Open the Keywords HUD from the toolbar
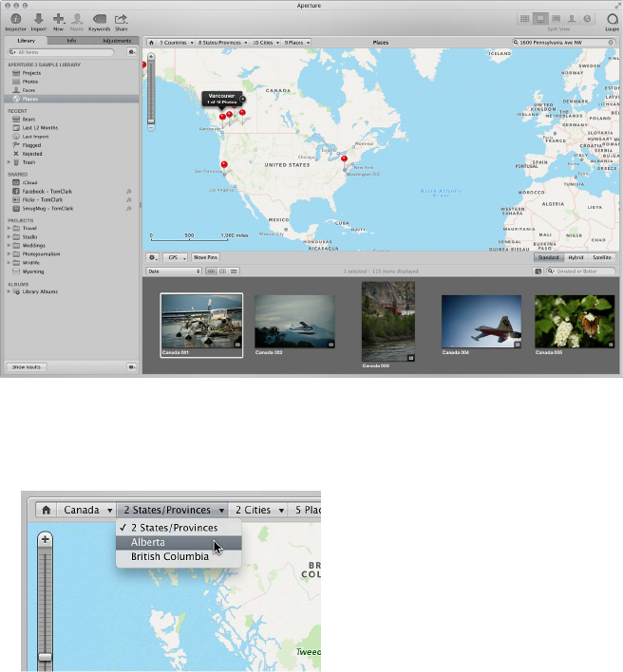623x672 pixels. [99, 22]
